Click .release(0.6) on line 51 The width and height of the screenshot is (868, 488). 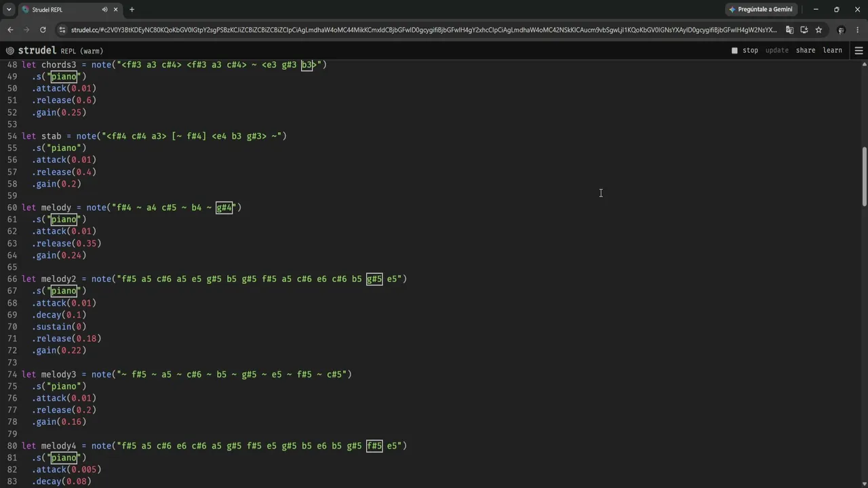[x=64, y=100]
